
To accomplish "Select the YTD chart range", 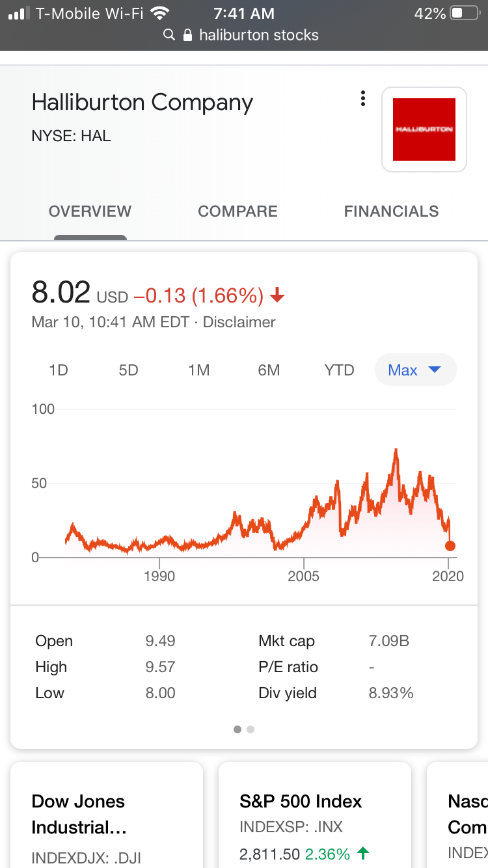I will [339, 370].
